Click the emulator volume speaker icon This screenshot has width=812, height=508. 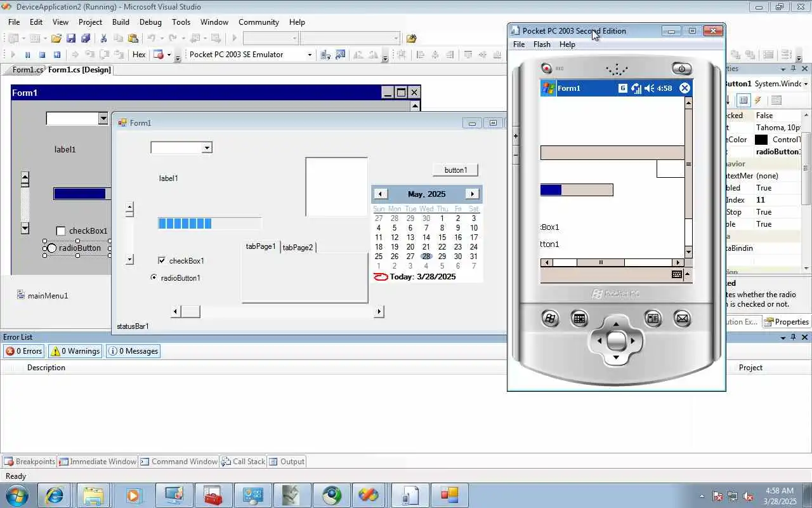click(649, 88)
